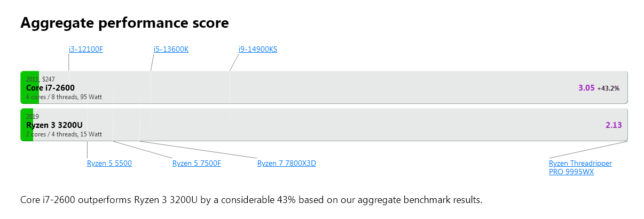This screenshot has width=644, height=219.
Task: Click the +43.2% difference label
Action: pos(608,88)
